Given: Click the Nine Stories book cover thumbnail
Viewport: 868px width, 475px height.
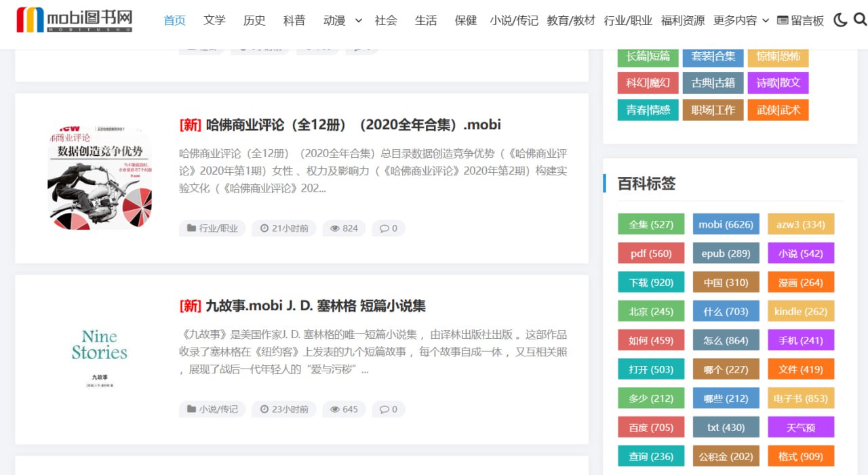Looking at the screenshot, I should coord(100,359).
